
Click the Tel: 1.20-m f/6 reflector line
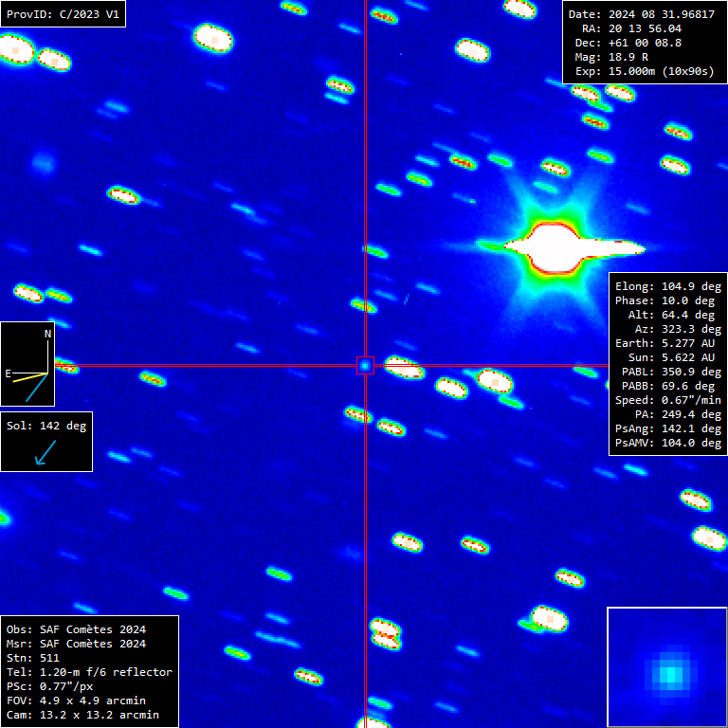tap(89, 672)
